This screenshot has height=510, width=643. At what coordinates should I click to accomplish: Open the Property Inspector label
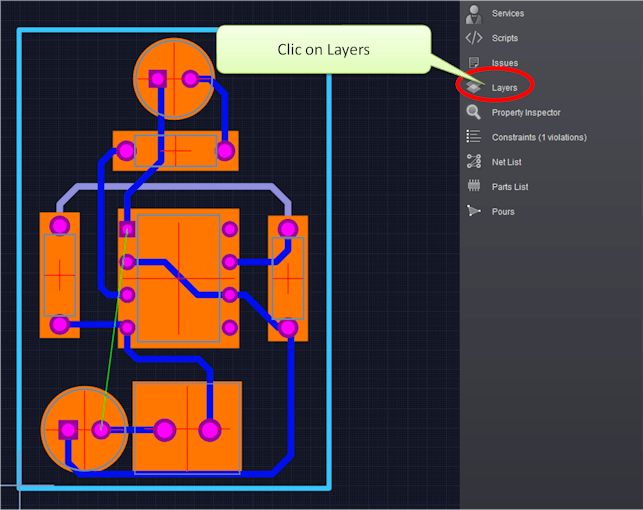coord(526,112)
